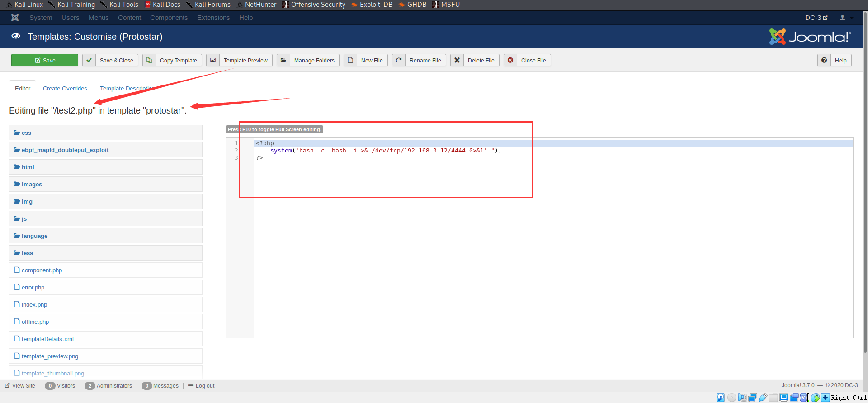Open the Menus menu
The image size is (868, 403).
[x=99, y=18]
